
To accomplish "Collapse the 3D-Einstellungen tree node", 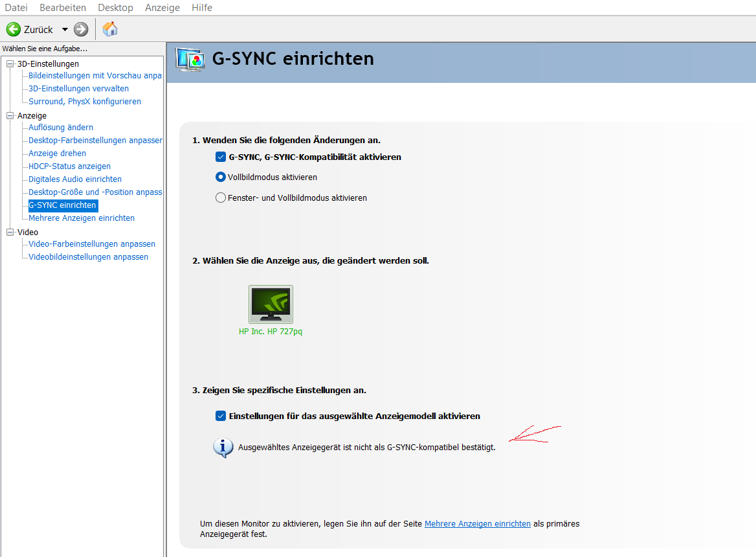I will (x=10, y=63).
